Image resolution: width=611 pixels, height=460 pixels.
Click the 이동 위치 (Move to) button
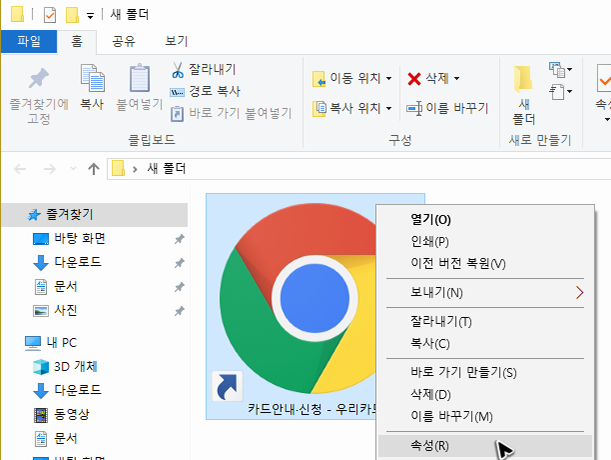tap(352, 78)
